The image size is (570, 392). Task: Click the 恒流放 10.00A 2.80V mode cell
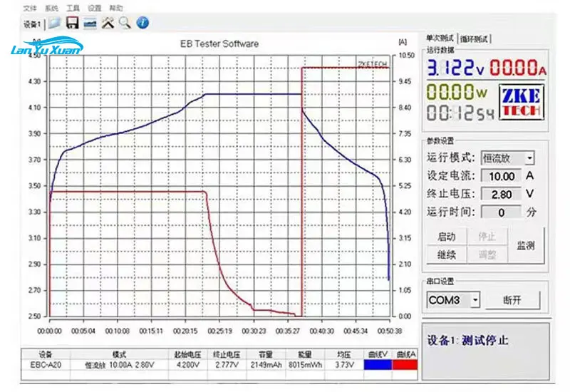click(x=119, y=365)
